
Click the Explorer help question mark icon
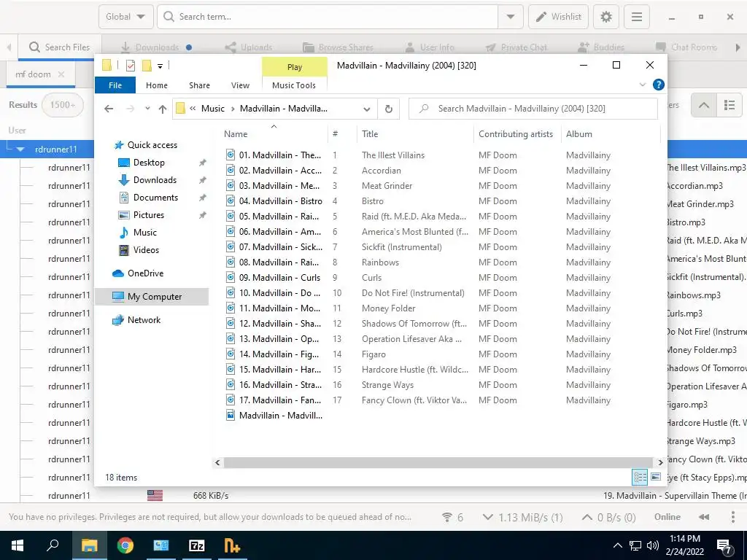click(x=659, y=85)
